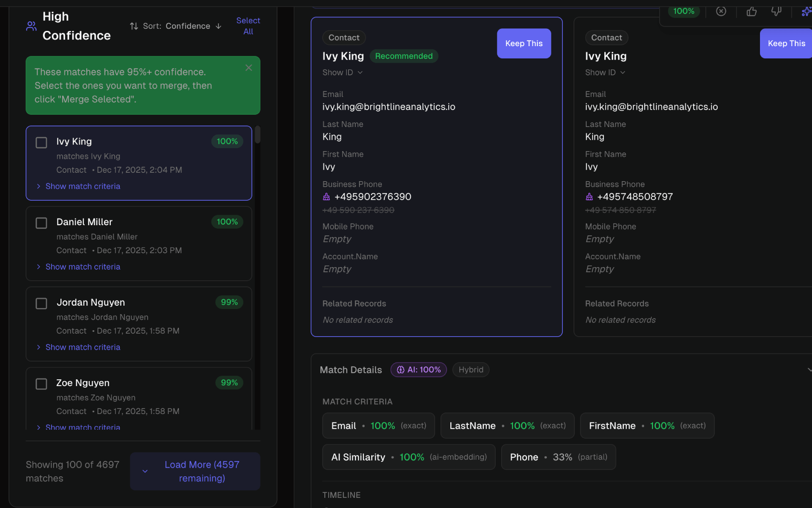Expand Show ID for the left Ivy King record
The width and height of the screenshot is (812, 508).
(x=342, y=72)
